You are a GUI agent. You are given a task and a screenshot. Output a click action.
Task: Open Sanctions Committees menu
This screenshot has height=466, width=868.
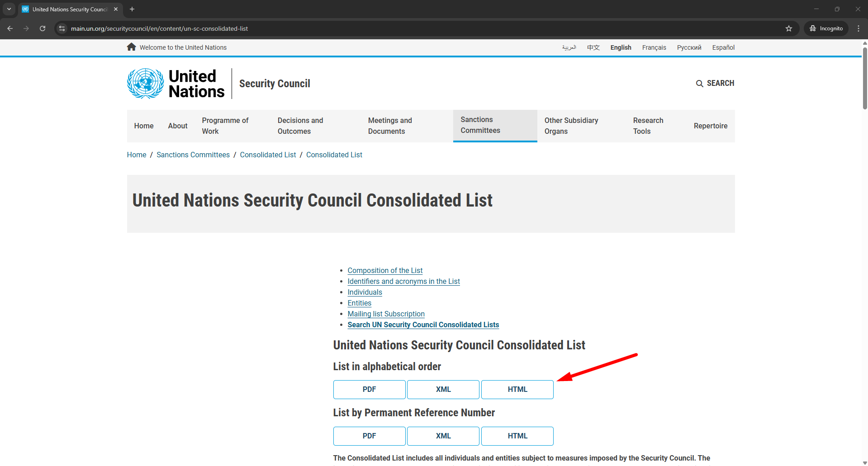click(x=495, y=125)
